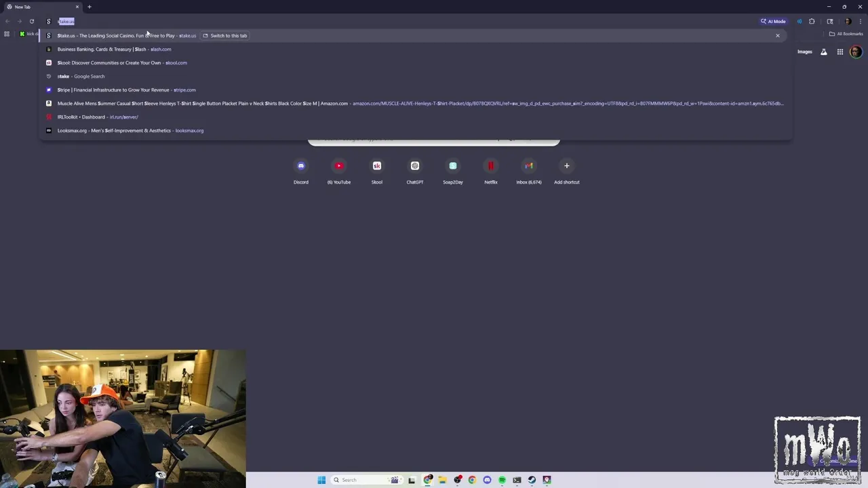The image size is (868, 488).
Task: Go forward with the browser forward arrow
Action: tap(19, 21)
